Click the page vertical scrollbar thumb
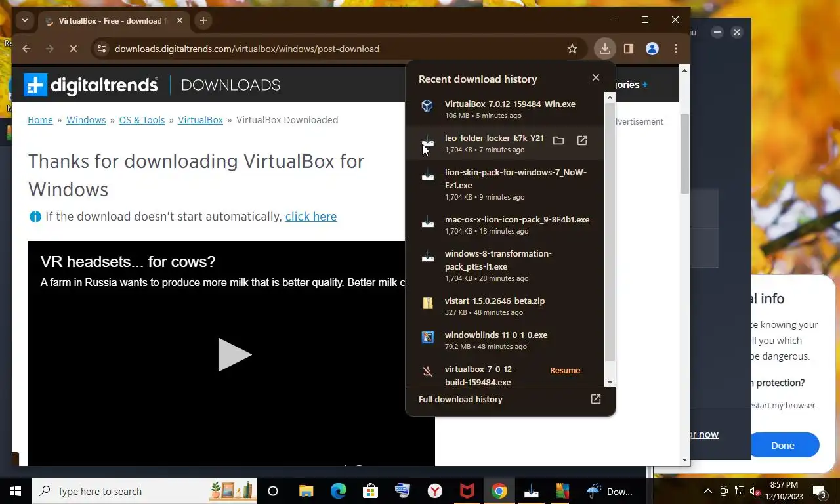Viewport: 840px width, 504px height. tap(684, 154)
